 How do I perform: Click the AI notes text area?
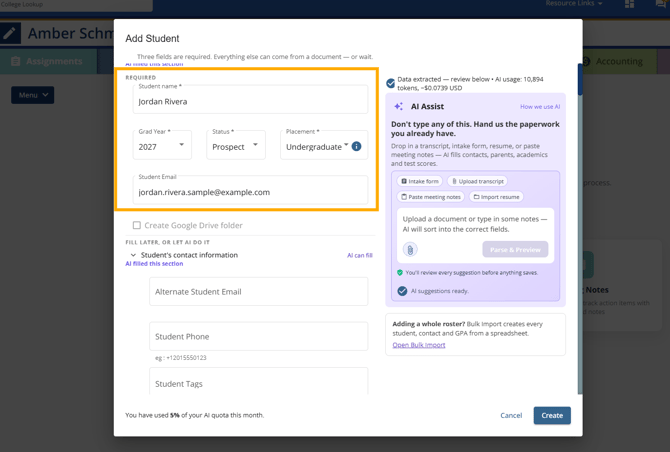pos(474,224)
